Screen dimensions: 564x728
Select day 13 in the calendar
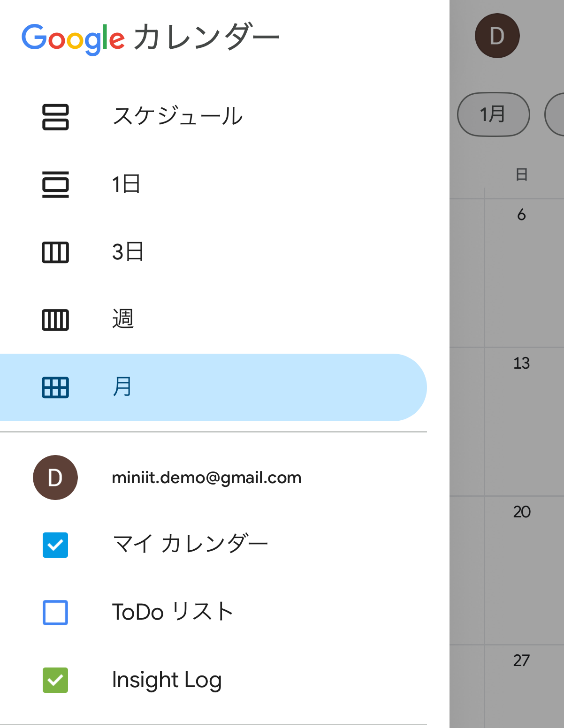(x=521, y=363)
